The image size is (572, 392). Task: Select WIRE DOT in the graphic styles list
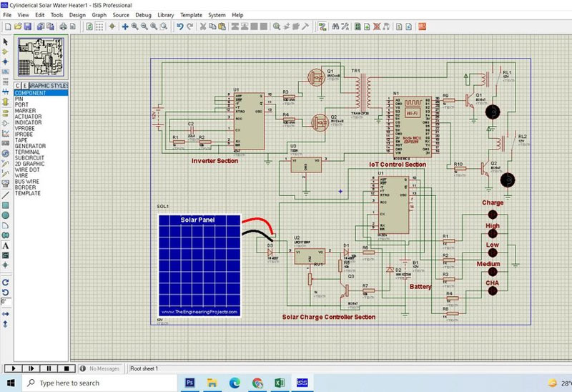tap(41, 170)
